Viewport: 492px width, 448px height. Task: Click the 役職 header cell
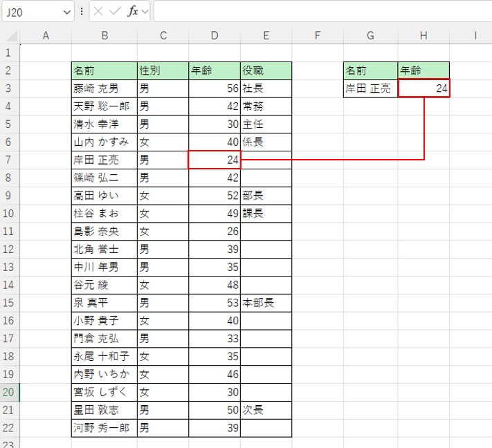pos(266,71)
